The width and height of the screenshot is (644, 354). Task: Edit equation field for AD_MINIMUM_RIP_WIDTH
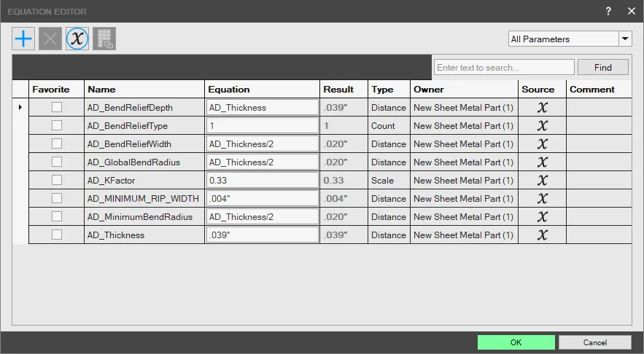point(263,199)
